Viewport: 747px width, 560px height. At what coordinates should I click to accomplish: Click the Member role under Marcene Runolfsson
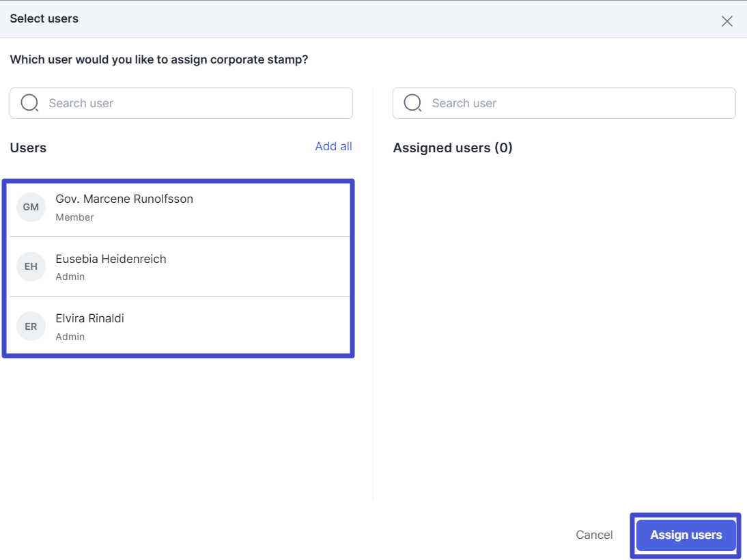(75, 217)
